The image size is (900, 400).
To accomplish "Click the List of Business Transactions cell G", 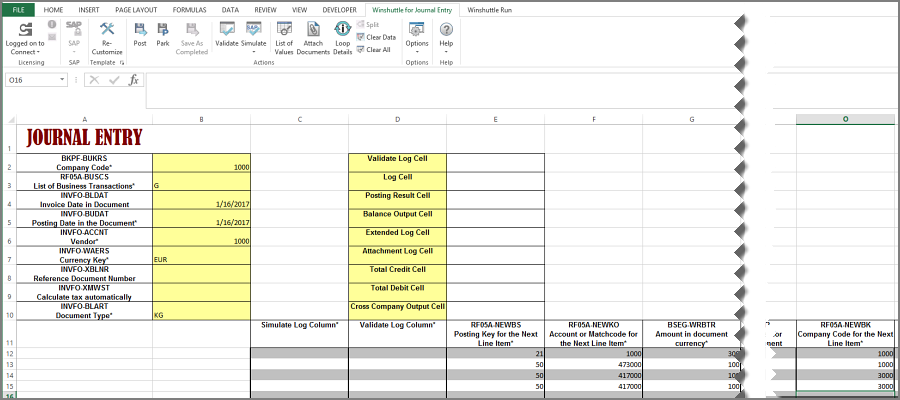I will tap(201, 181).
